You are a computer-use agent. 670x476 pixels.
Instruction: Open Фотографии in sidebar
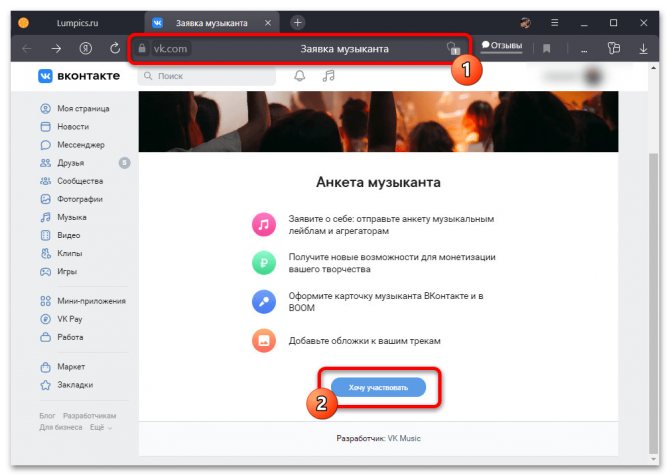pos(71,199)
